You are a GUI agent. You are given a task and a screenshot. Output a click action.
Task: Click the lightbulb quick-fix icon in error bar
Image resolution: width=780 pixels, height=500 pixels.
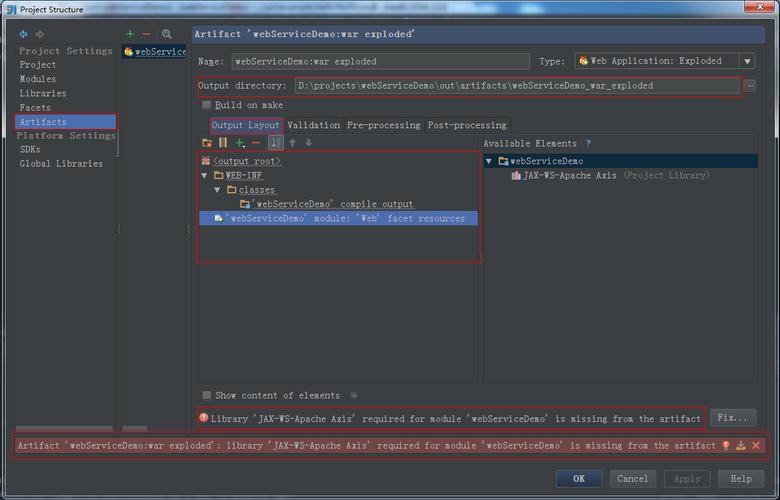[726, 446]
